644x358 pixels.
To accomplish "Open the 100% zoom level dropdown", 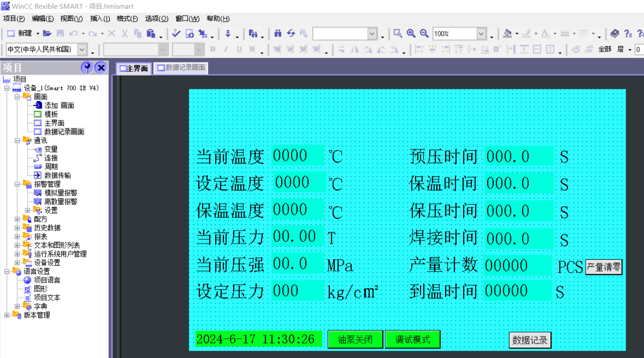I will (481, 34).
